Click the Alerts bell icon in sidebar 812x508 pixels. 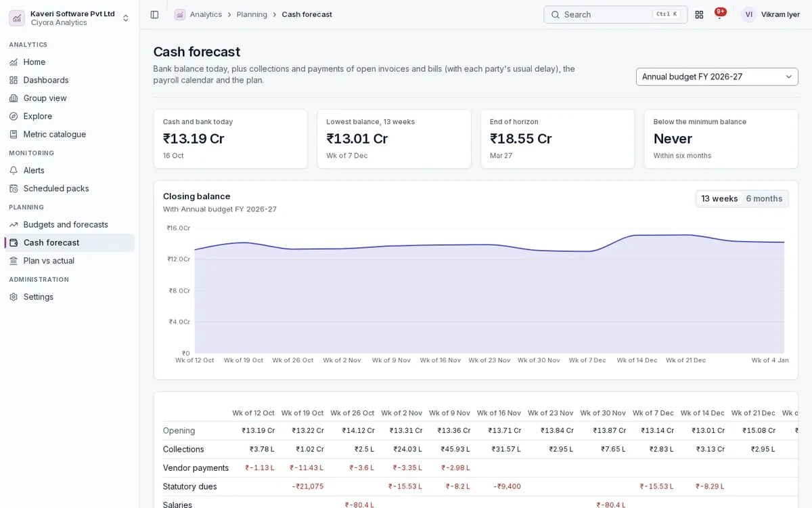(x=14, y=171)
